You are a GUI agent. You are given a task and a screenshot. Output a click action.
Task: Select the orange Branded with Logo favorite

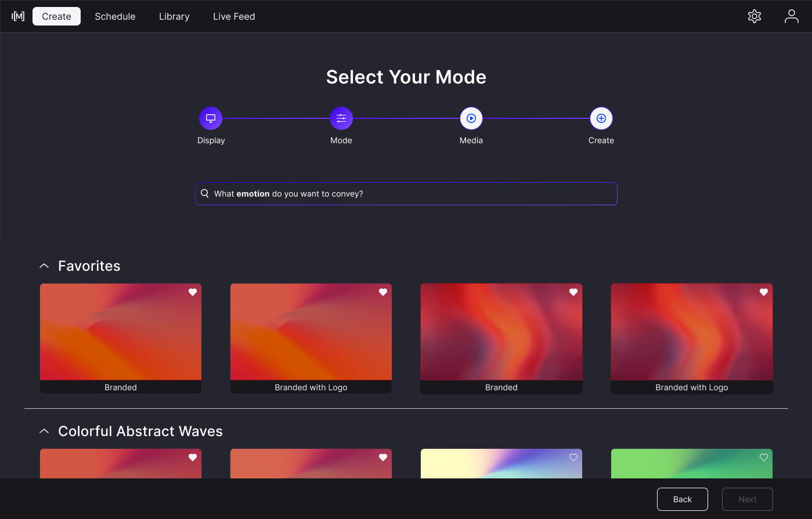click(x=311, y=339)
